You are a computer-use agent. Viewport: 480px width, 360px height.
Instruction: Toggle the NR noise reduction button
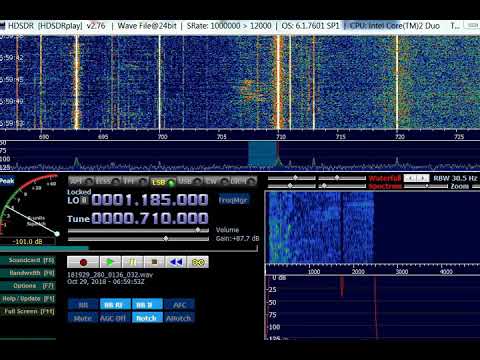(83, 305)
